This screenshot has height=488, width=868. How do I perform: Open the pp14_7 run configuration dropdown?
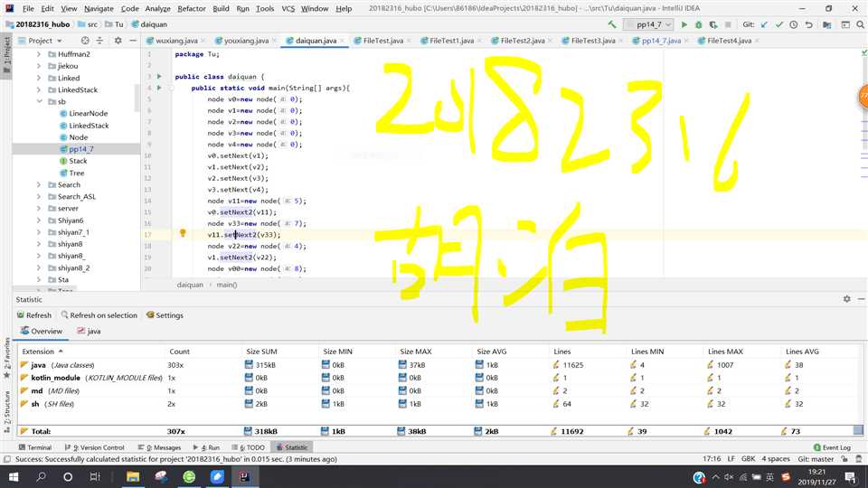coord(648,24)
